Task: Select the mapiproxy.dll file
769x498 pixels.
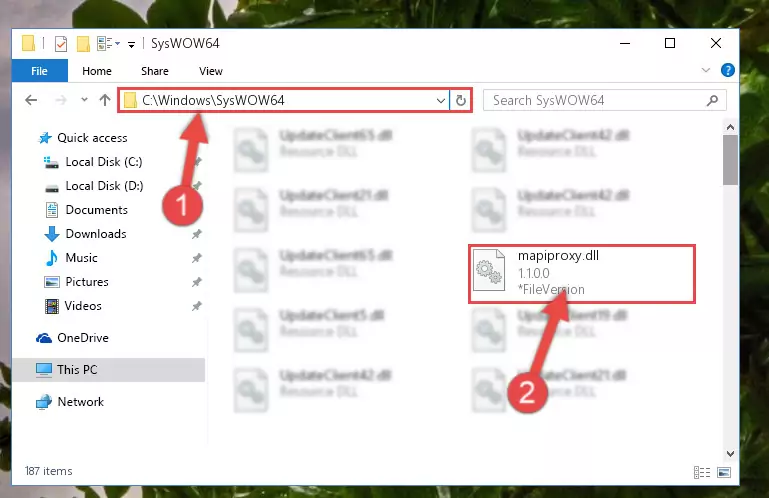Action: pos(582,273)
